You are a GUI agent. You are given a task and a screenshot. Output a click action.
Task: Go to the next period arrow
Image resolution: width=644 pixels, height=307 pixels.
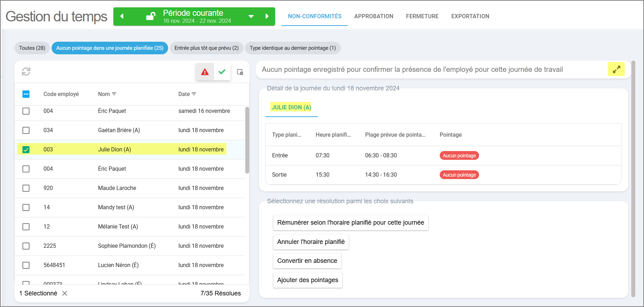(x=267, y=16)
